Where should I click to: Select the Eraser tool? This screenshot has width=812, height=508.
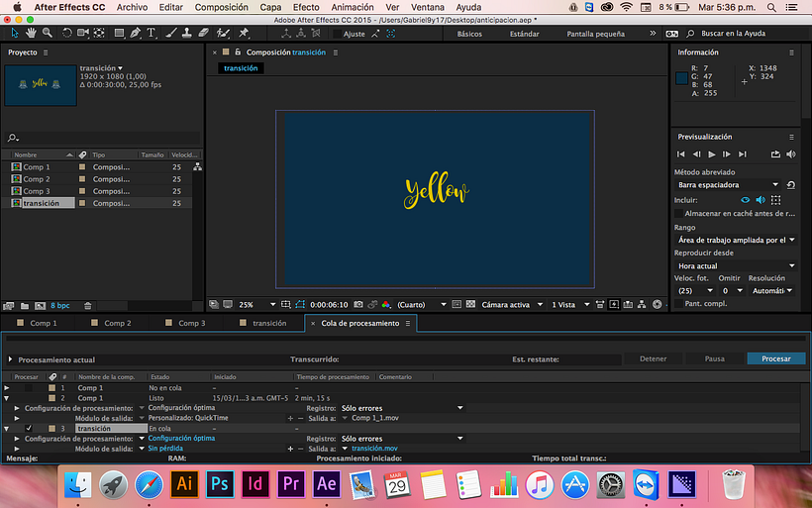203,34
